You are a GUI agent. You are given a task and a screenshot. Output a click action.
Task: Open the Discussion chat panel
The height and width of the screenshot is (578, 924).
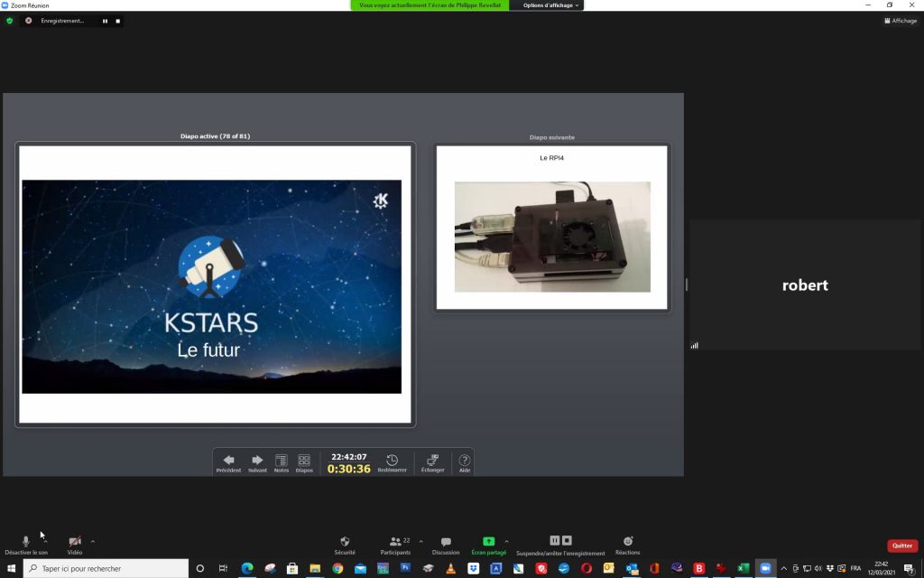[x=446, y=545]
